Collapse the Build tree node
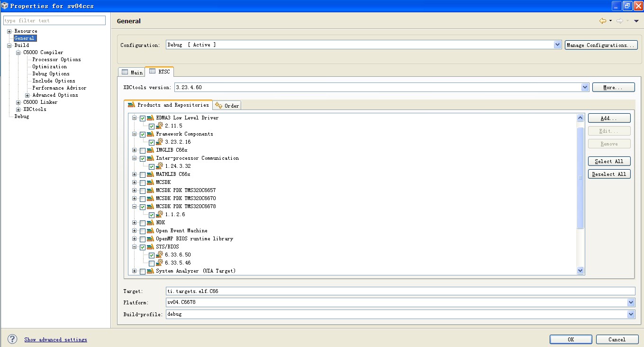This screenshot has width=644, height=347. [x=9, y=46]
